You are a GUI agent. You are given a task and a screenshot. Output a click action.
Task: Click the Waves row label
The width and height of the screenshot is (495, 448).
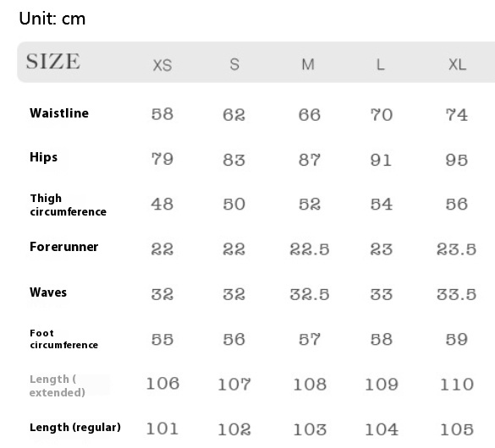tap(48, 292)
